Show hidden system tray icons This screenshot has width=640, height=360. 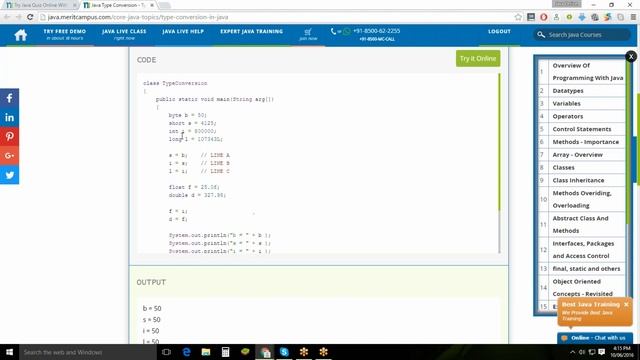click(572, 352)
